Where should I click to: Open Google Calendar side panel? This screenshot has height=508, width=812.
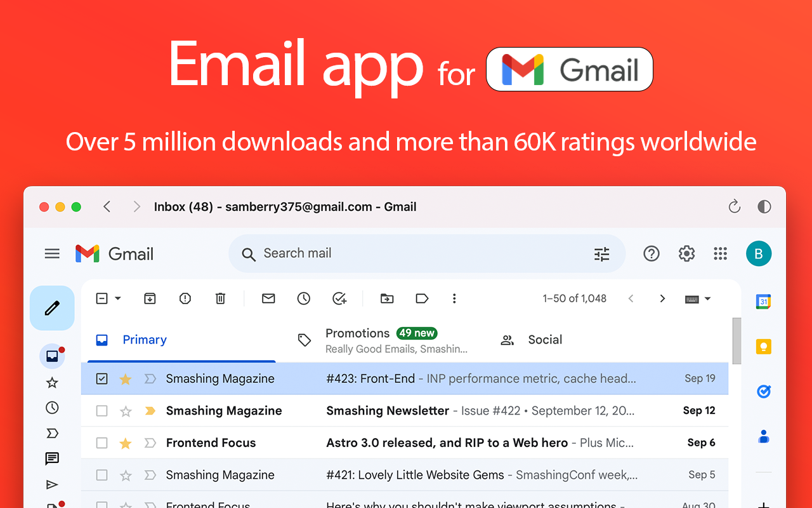[x=763, y=302]
